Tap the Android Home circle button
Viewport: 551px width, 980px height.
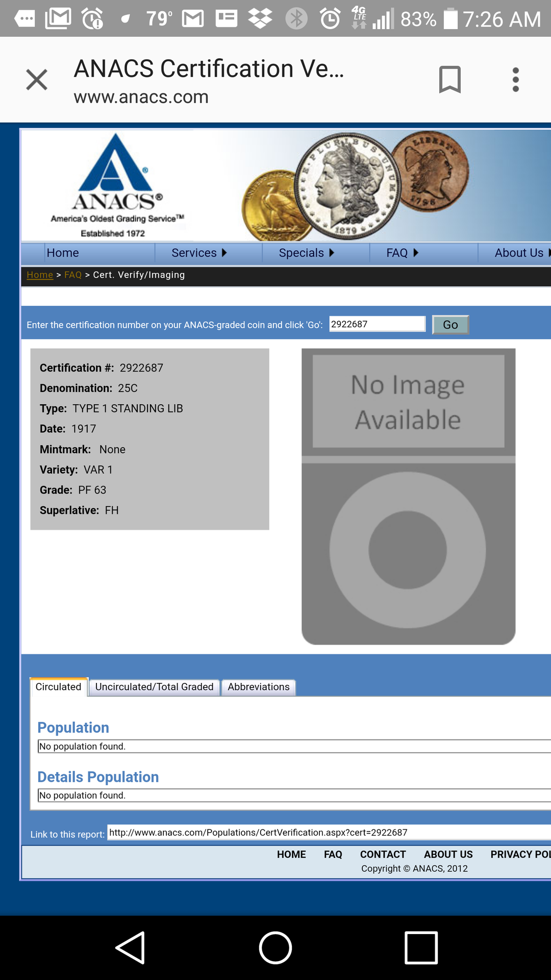coord(275,948)
